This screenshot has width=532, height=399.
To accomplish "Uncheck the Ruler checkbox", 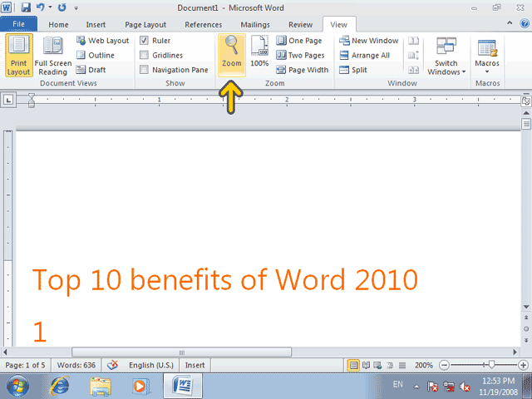I will tap(144, 41).
